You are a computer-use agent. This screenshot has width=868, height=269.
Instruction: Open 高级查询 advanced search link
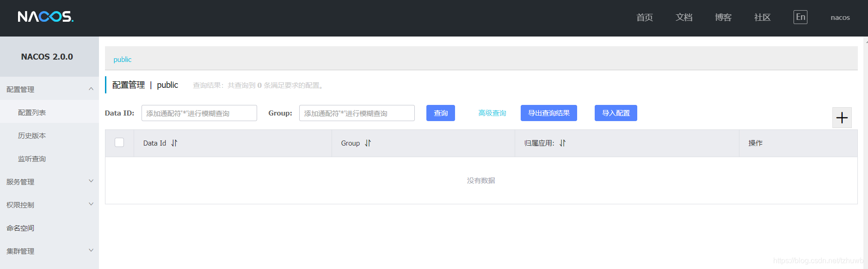492,113
